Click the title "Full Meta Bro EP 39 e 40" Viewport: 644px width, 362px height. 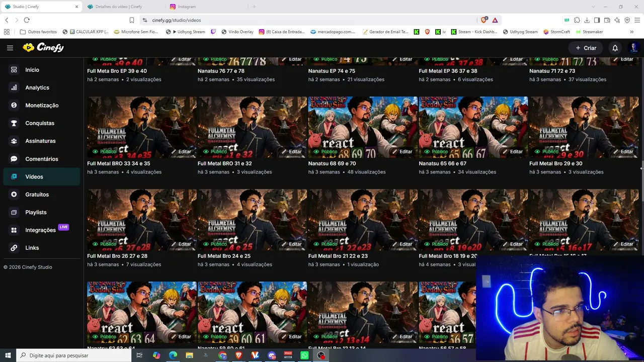click(x=117, y=71)
